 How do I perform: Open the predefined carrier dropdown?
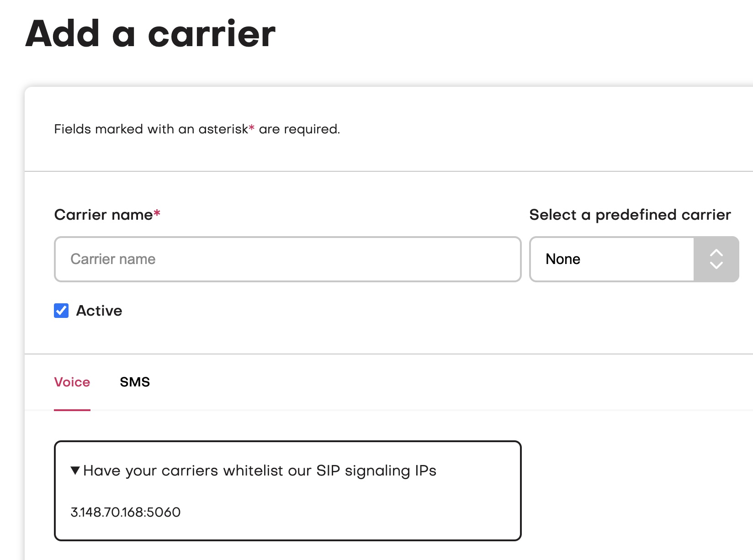click(x=633, y=259)
